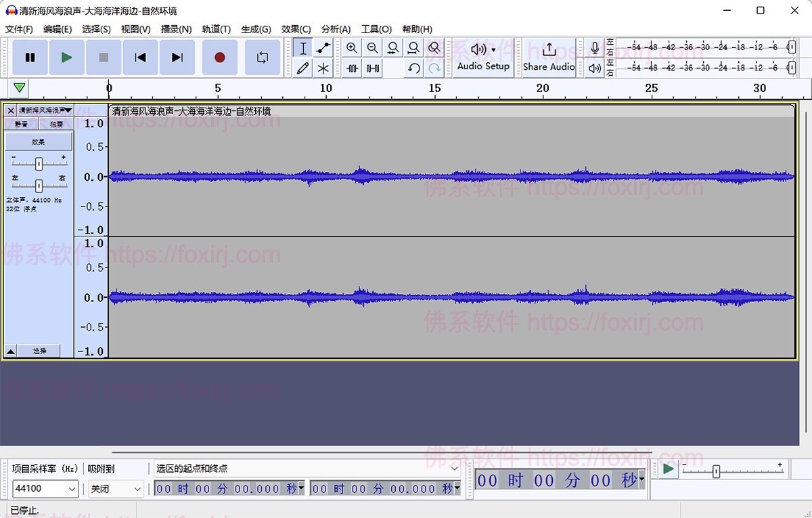
Task: Click the Zoom In magnifier icon
Action: [x=352, y=47]
